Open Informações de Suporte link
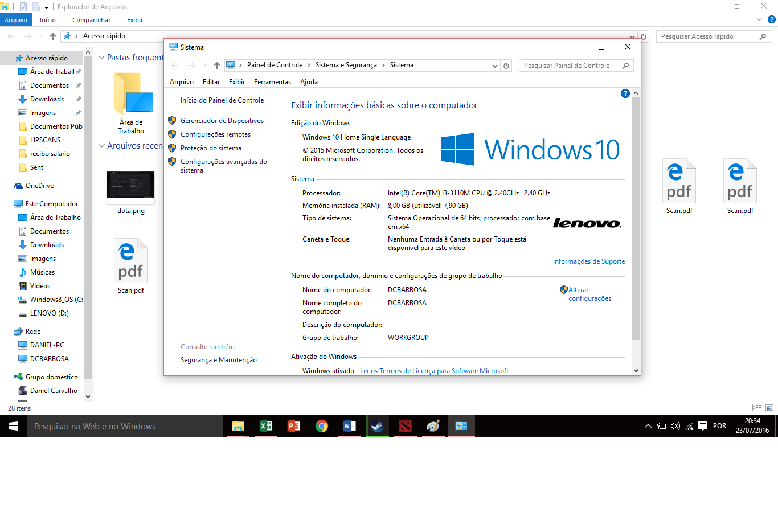This screenshot has height=532, width=778. point(589,261)
